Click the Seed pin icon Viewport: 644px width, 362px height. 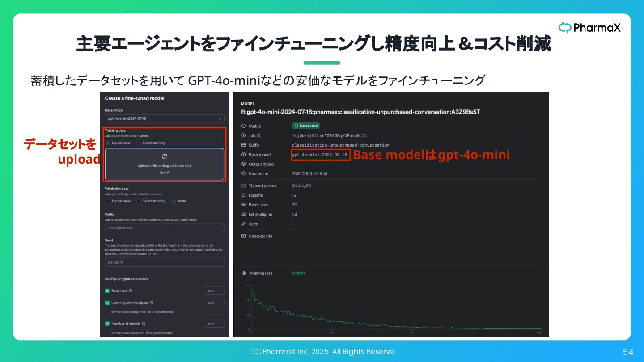coord(243,223)
